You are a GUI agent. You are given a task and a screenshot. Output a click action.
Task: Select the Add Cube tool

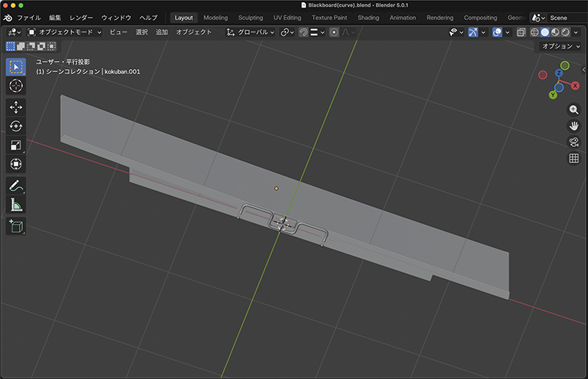[15, 226]
